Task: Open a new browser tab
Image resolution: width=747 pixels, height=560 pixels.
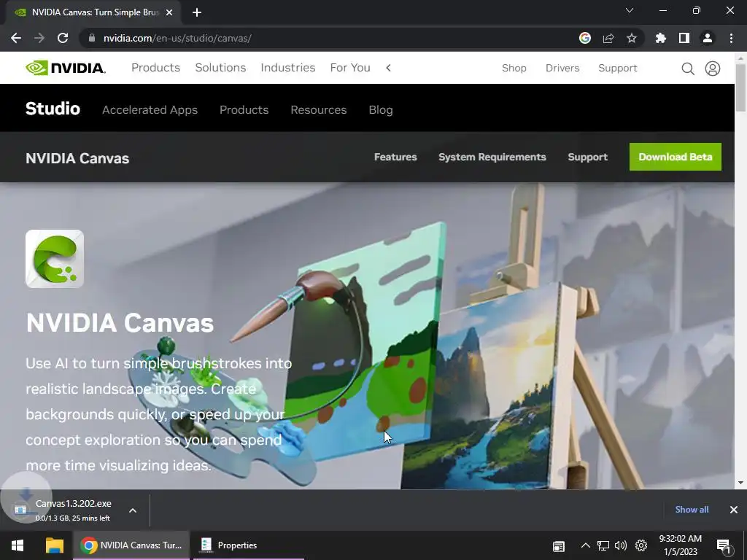Action: point(197,12)
